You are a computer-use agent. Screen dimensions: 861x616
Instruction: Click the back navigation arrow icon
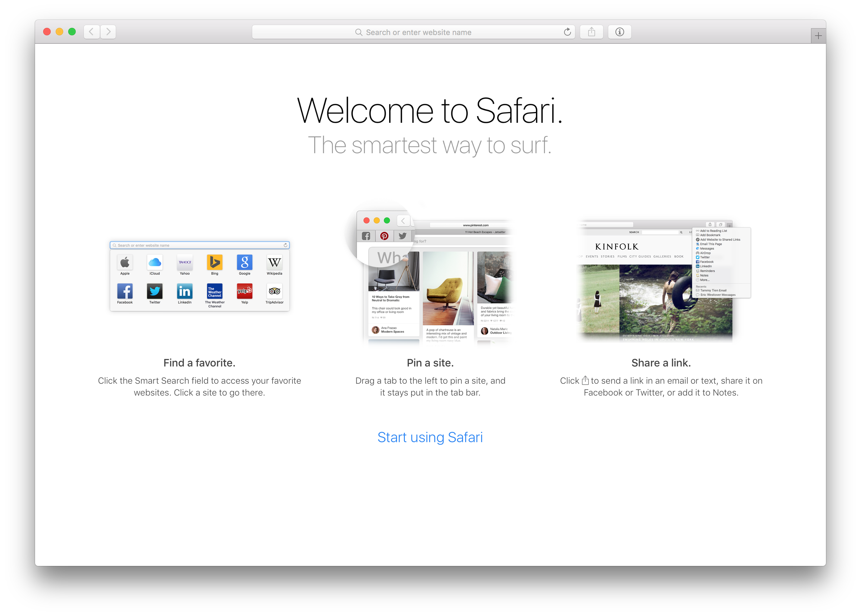[91, 31]
